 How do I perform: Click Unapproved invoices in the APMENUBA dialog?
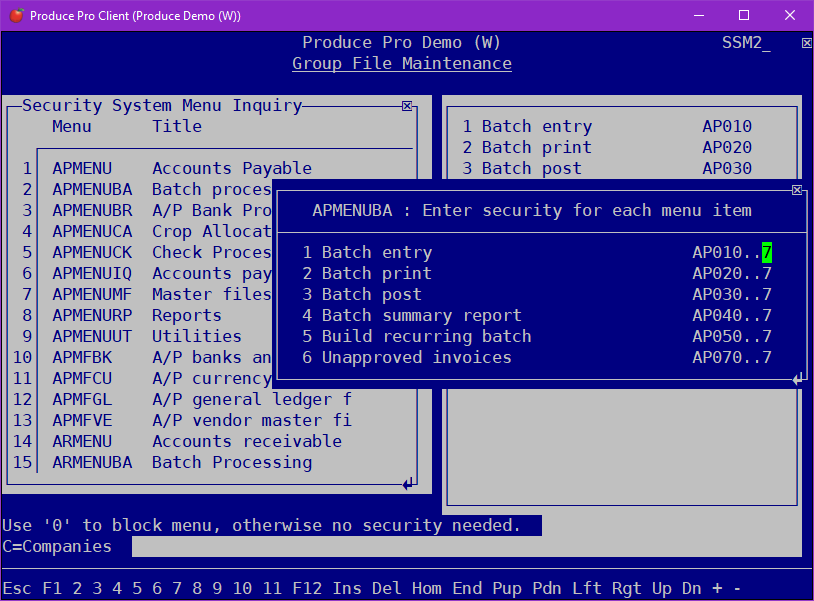(416, 358)
